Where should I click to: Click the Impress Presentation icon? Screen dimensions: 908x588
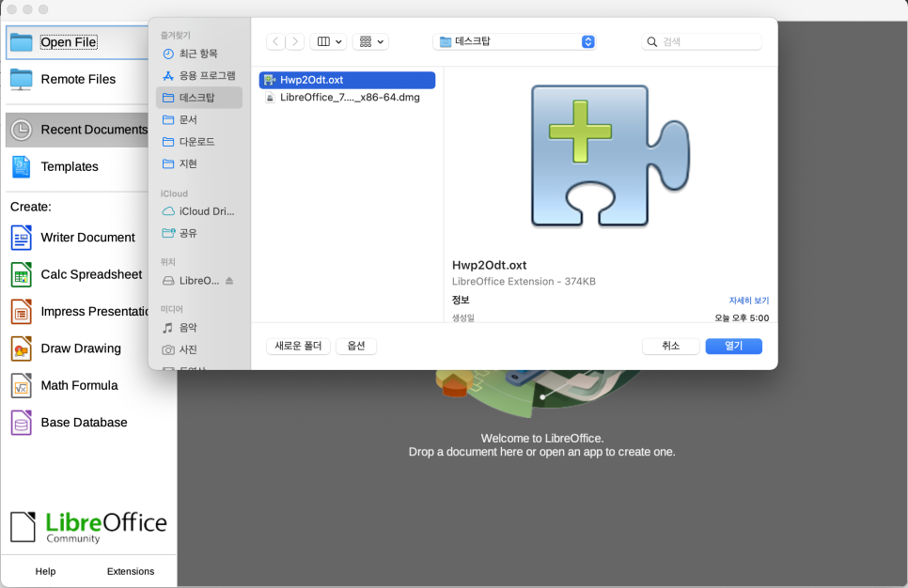coord(22,312)
